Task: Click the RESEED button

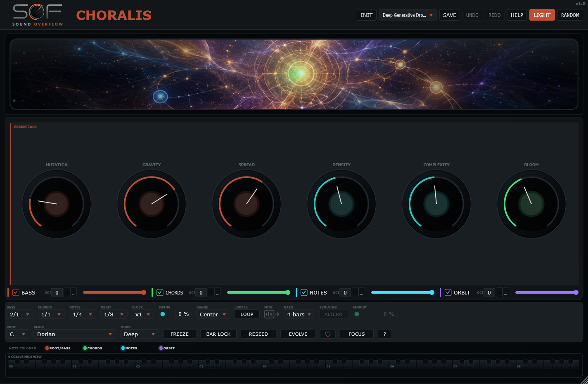Action: 258,334
